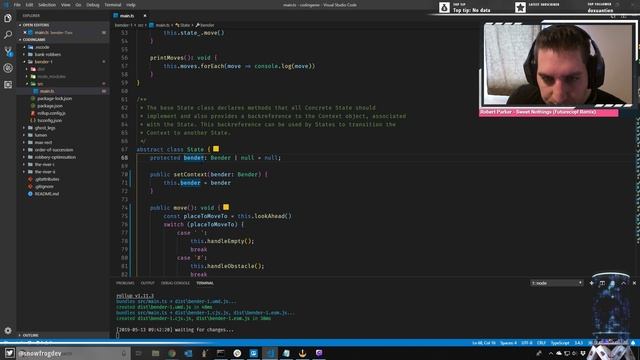This screenshot has width=640, height=360.
Task: Open the Manage gear in activity bar
Action: click(8, 330)
